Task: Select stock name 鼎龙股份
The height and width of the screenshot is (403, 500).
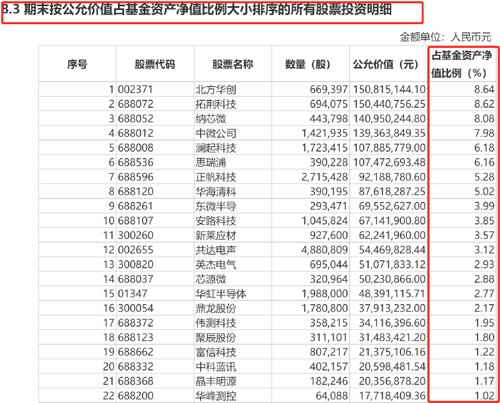Action: point(216,308)
